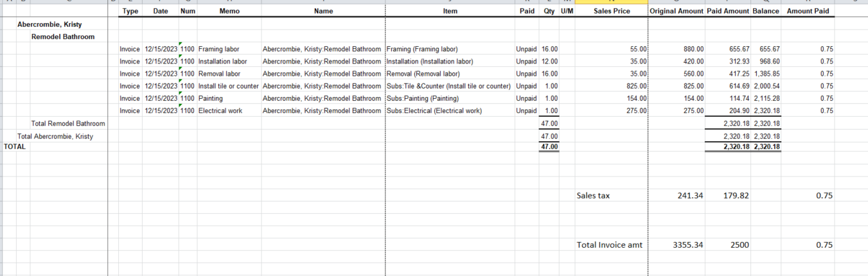Screen dimensions: 868x276
Task: Select the Original Amount header cell
Action: pyautogui.click(x=677, y=11)
